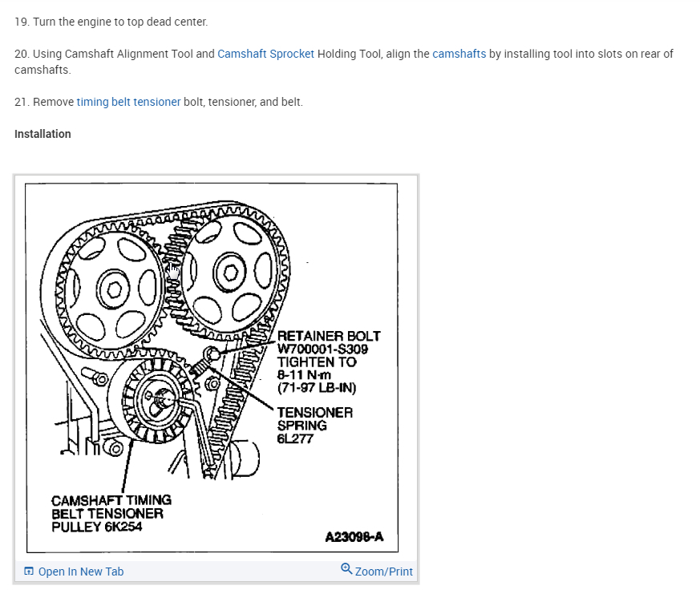Click the step 21 Remove instruction text
The image size is (700, 602).
click(x=159, y=102)
